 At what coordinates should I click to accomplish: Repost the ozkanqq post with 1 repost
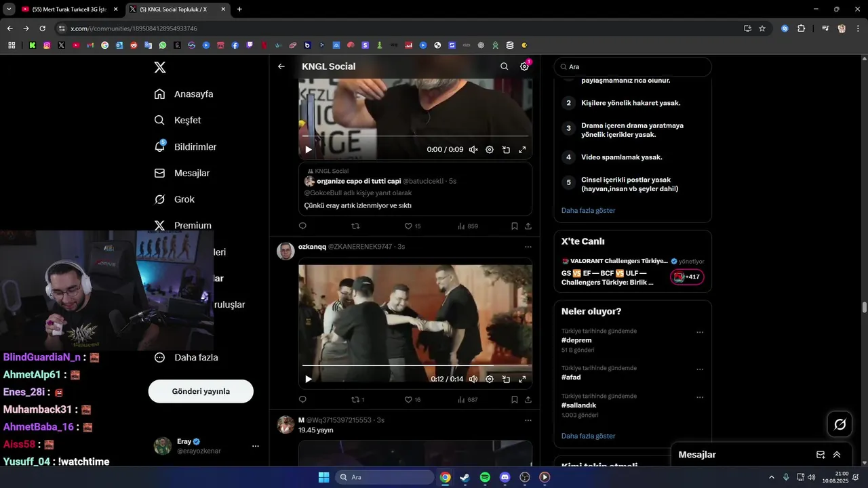click(x=357, y=400)
